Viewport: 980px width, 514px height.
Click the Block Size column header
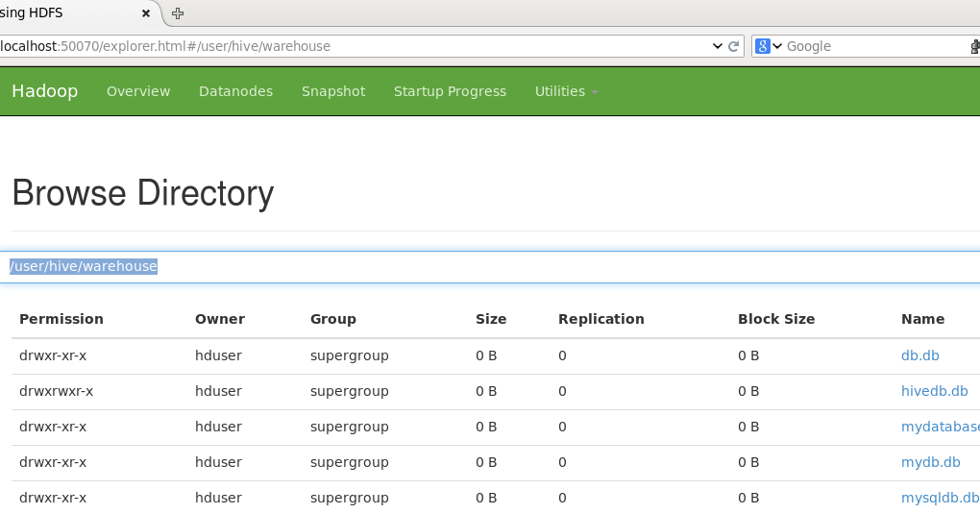click(776, 319)
